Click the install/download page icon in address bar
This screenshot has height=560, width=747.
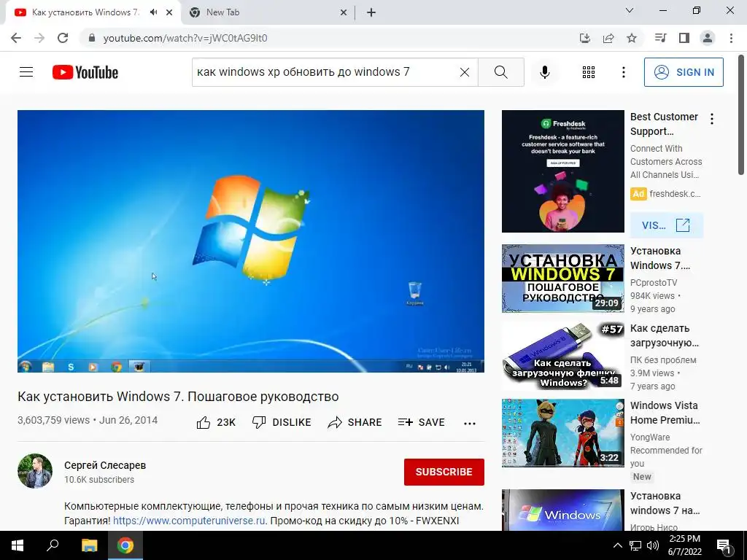pyautogui.click(x=585, y=38)
